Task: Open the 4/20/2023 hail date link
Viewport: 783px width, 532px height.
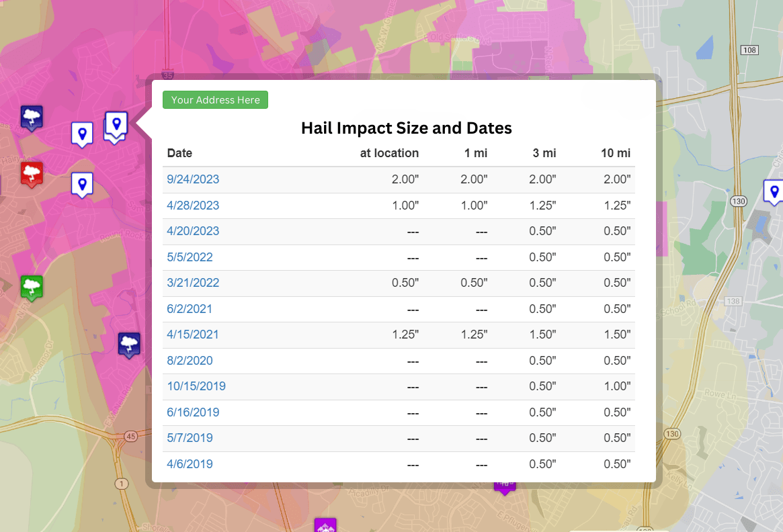Action: [x=193, y=231]
